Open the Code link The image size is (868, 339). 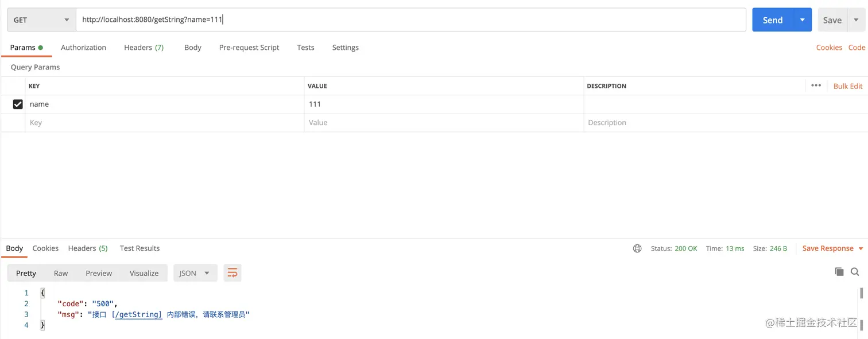click(857, 48)
